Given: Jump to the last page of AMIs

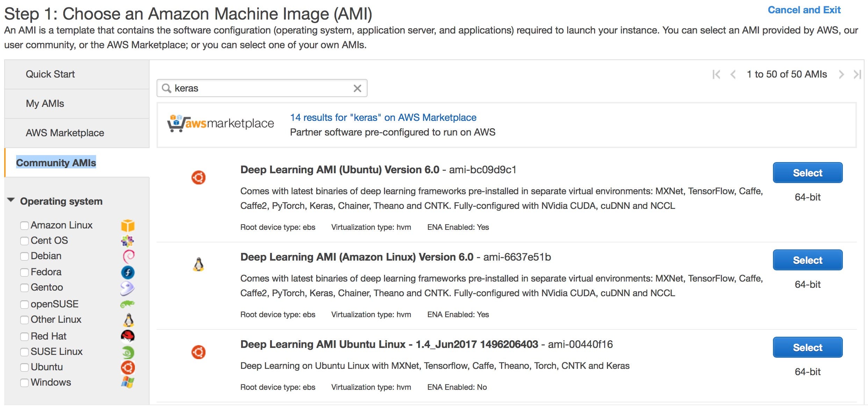Looking at the screenshot, I should pyautogui.click(x=857, y=74).
